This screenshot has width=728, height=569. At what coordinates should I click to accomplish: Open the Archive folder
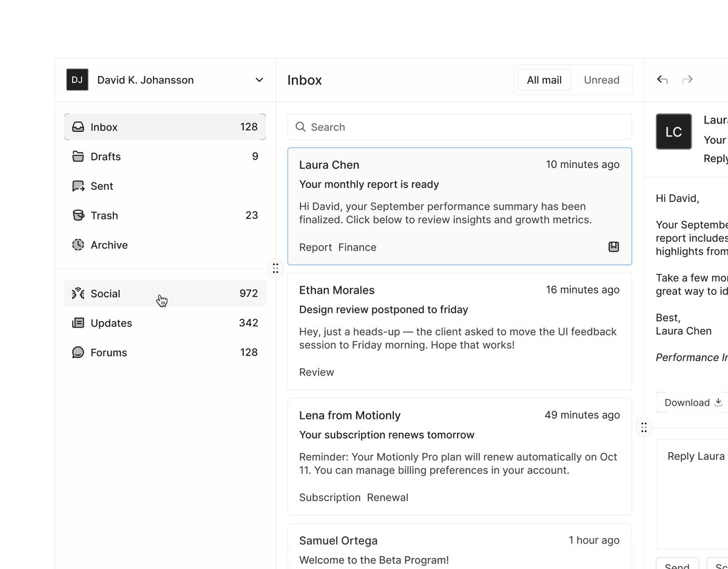165,245
